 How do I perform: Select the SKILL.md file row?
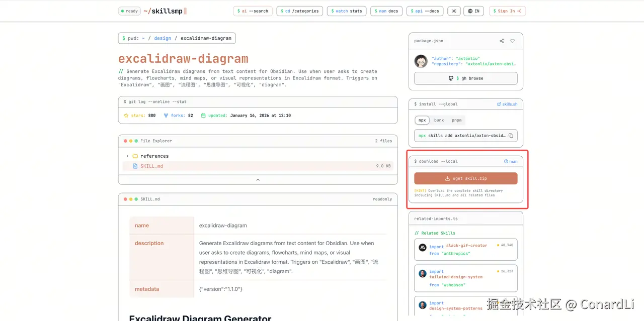pyautogui.click(x=258, y=166)
